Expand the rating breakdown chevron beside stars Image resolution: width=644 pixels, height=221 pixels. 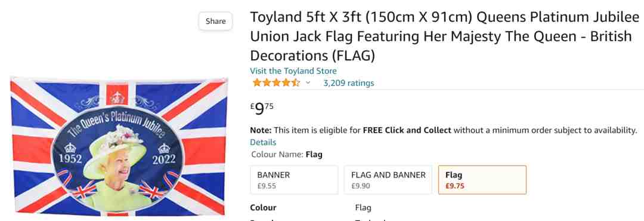coord(308,82)
